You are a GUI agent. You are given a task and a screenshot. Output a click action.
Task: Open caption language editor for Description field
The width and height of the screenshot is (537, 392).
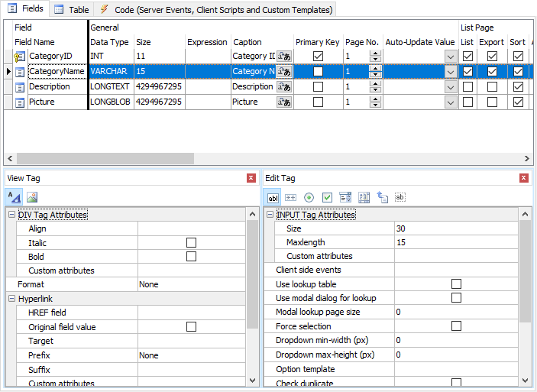[x=284, y=87]
